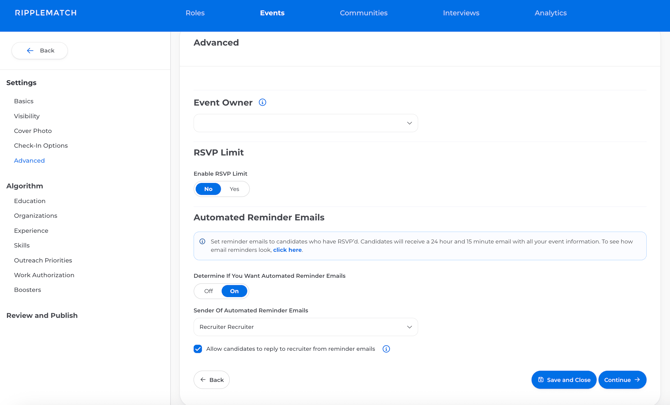The height and width of the screenshot is (405, 670).
Task: Open Visibility settings in sidebar
Action: pyautogui.click(x=27, y=116)
